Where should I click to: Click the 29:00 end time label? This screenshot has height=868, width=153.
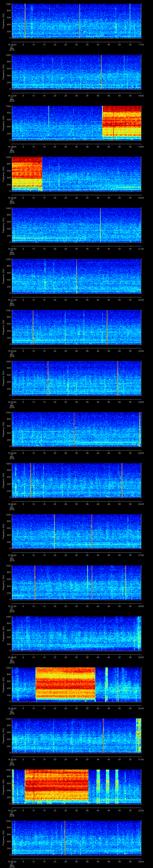[x=141, y=657]
